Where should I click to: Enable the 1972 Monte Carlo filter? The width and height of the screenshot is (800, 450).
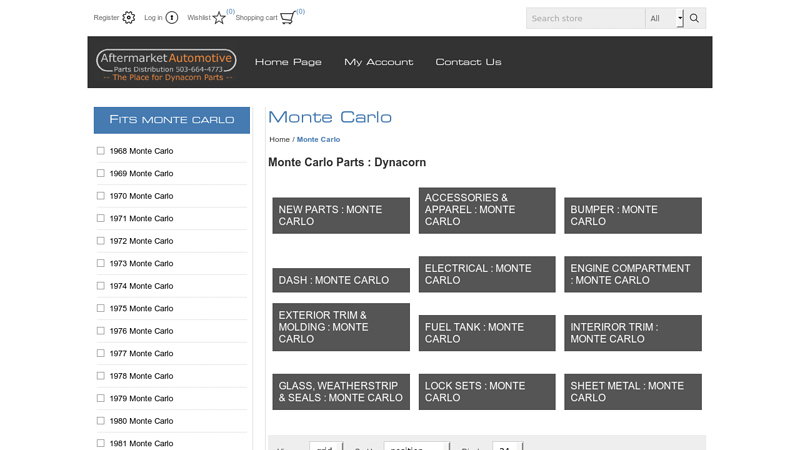pyautogui.click(x=101, y=241)
